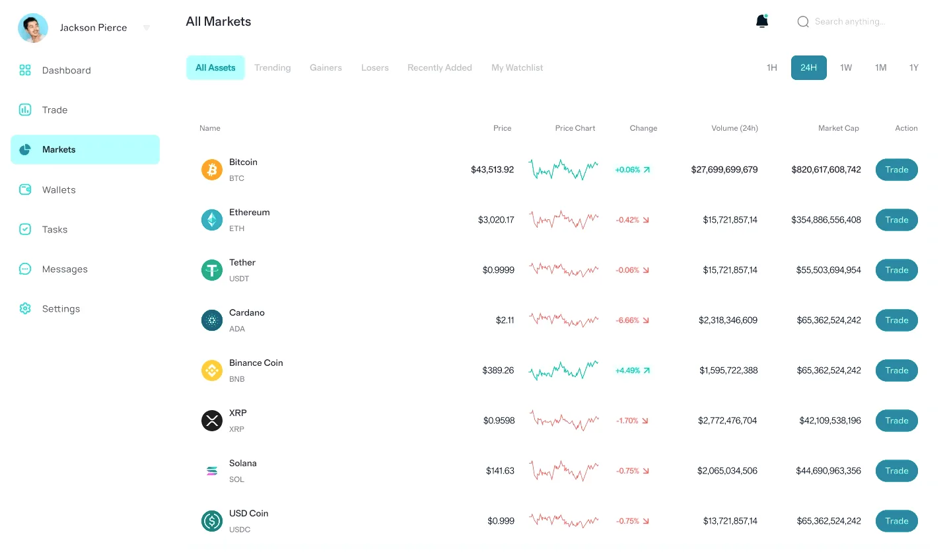
Task: Click the Messages chat bubble icon
Action: (x=25, y=269)
